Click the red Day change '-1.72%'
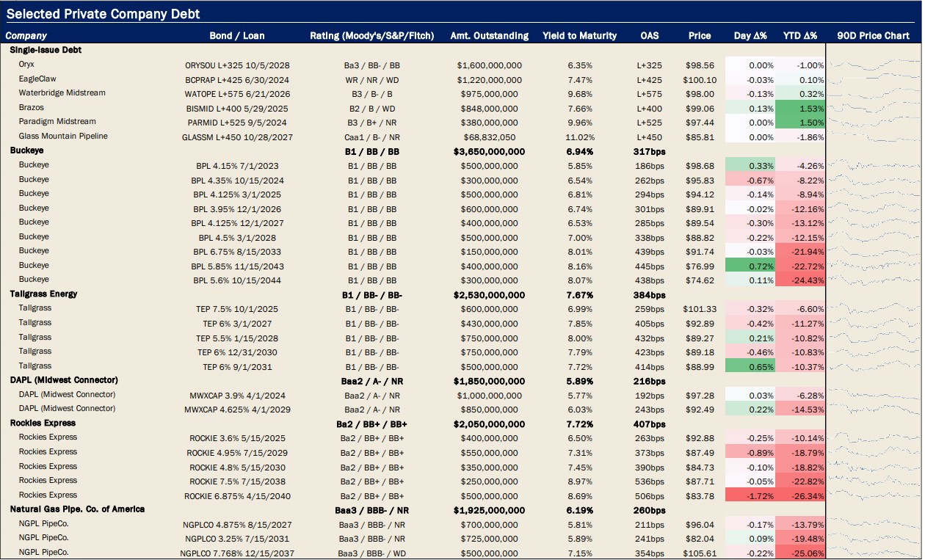The width and height of the screenshot is (925, 560). (x=750, y=496)
